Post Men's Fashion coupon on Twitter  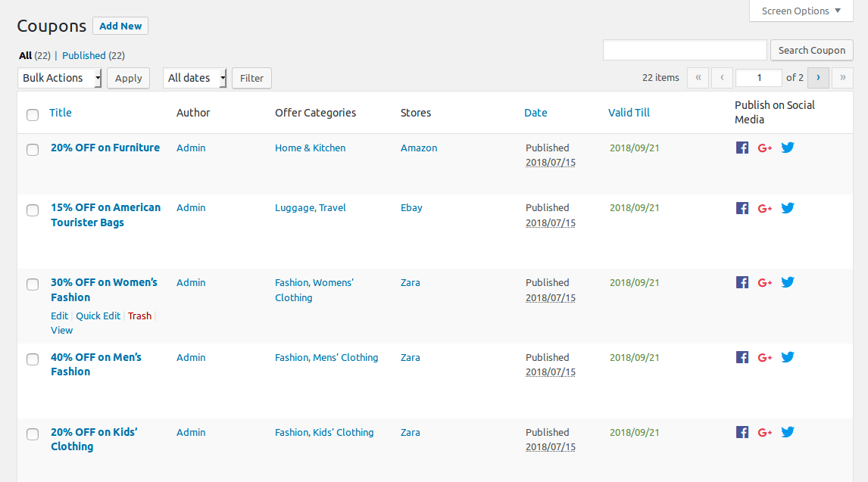pos(788,357)
